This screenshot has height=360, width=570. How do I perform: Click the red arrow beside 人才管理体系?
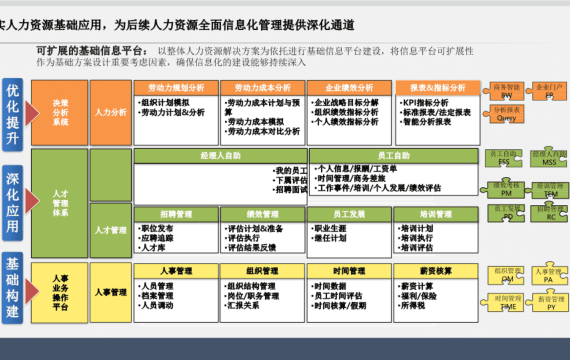click(32, 200)
